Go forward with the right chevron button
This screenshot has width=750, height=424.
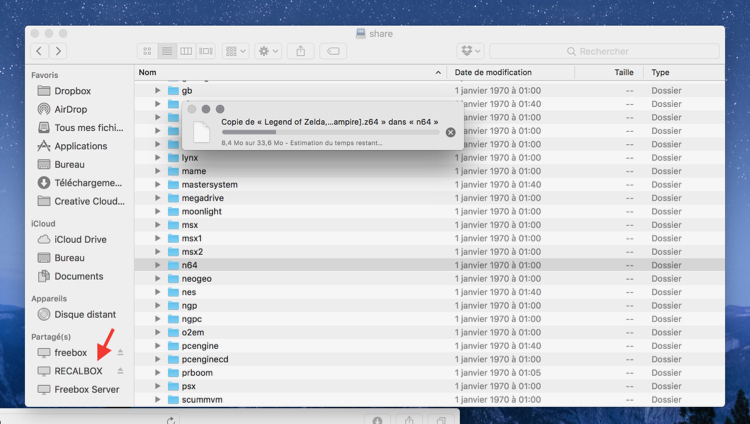coord(58,51)
